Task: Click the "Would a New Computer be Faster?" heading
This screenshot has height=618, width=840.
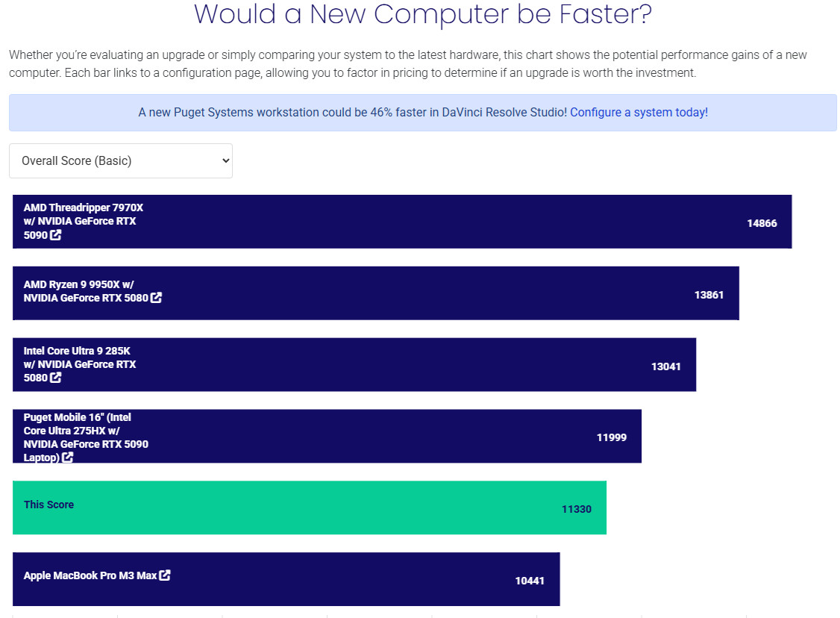Action: pyautogui.click(x=423, y=14)
